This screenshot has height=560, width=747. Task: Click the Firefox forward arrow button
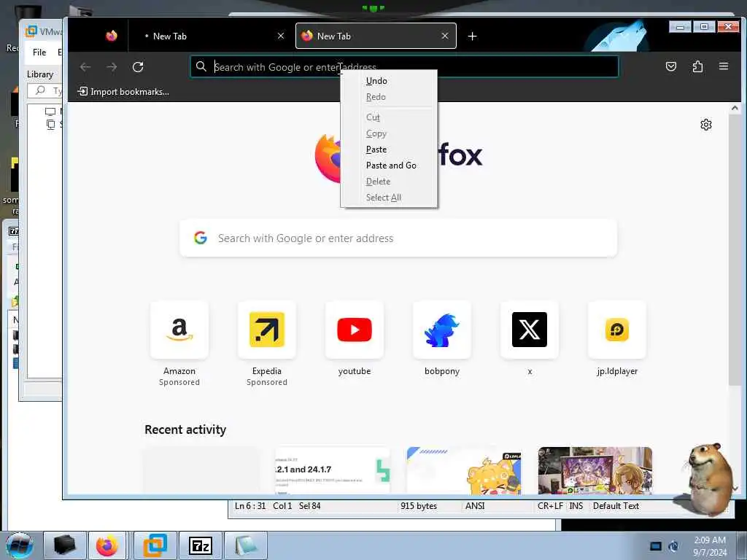[x=112, y=67]
